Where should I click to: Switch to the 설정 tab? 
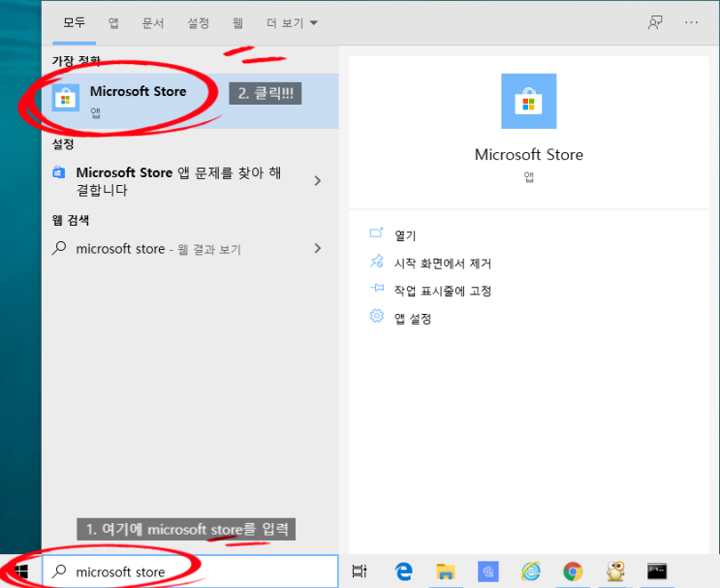coord(199,22)
